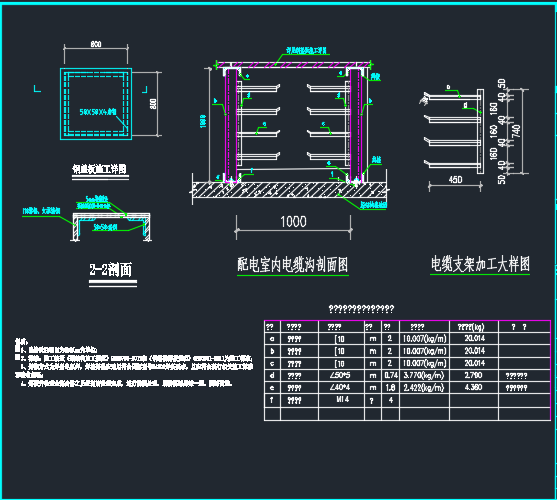Select the 10.007(kg/m) cell in row c

[x=424, y=363]
